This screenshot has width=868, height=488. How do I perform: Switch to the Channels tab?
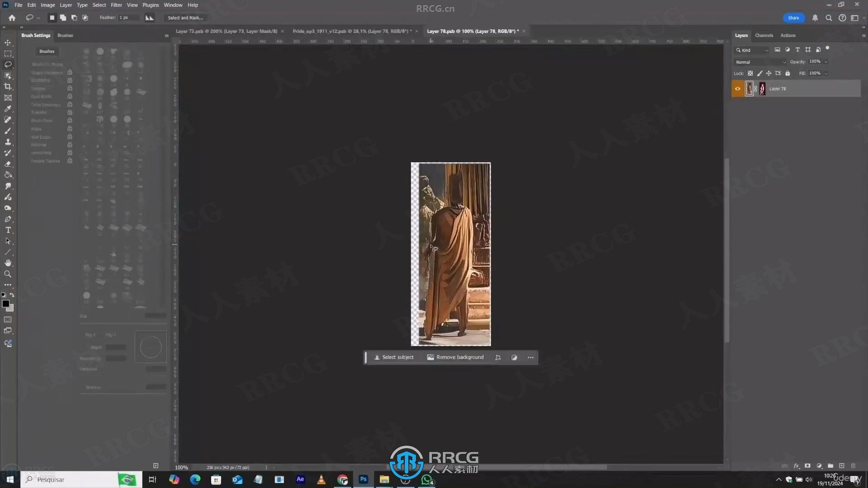pyautogui.click(x=764, y=35)
